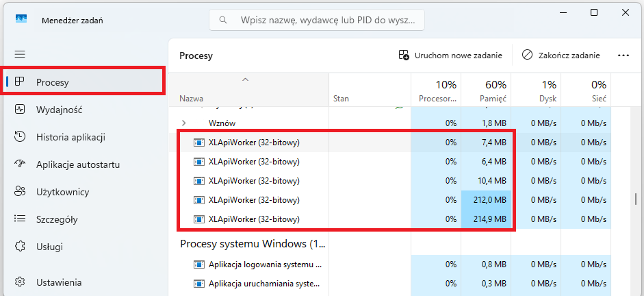The image size is (644, 296).
Task: Go to Aplikacje autostartu
Action: (85, 165)
